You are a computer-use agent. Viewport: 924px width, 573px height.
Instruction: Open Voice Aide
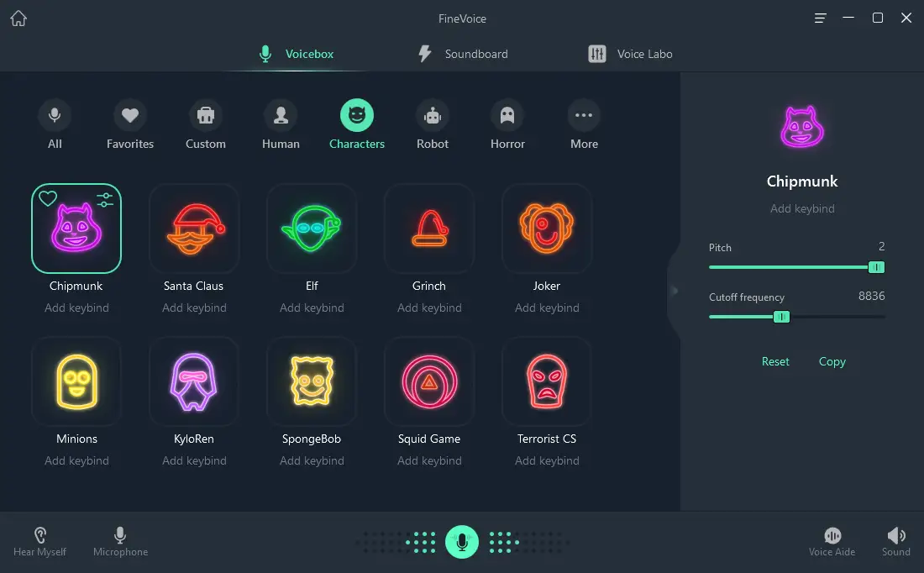tap(832, 542)
